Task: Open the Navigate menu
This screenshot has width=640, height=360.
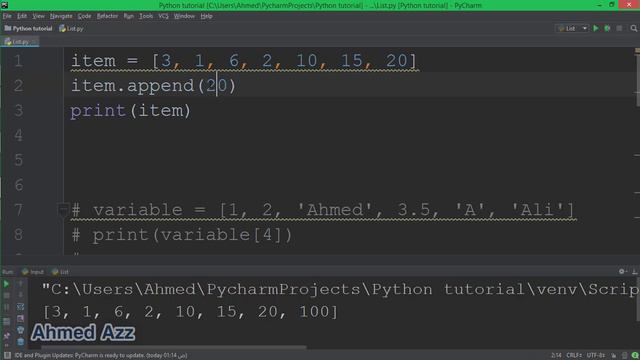Action: [61, 16]
